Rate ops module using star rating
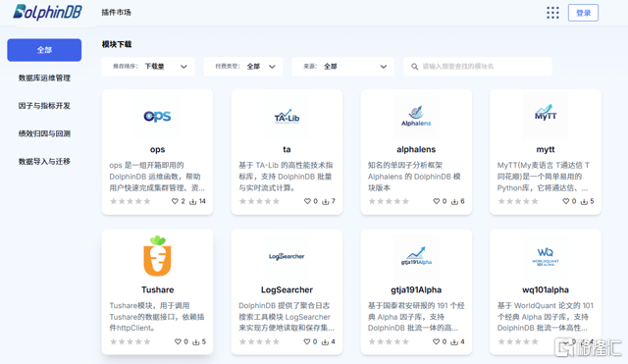This screenshot has height=364, width=628. [x=131, y=201]
